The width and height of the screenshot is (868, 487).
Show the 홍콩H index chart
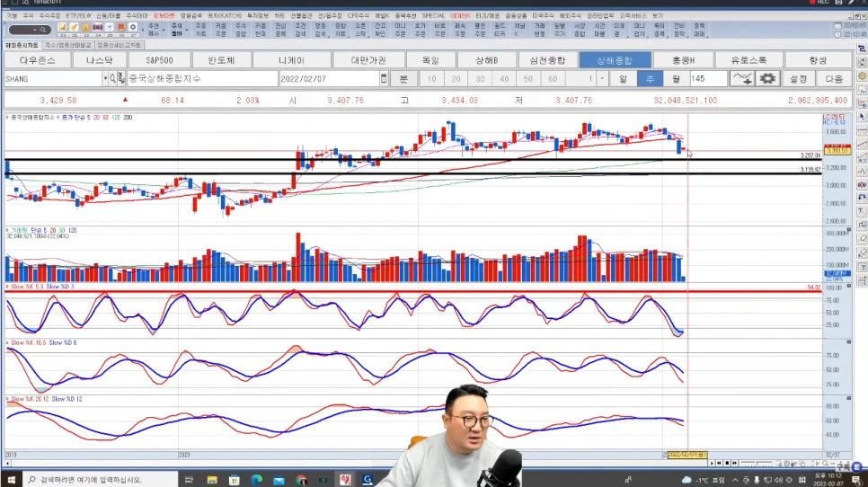[684, 60]
